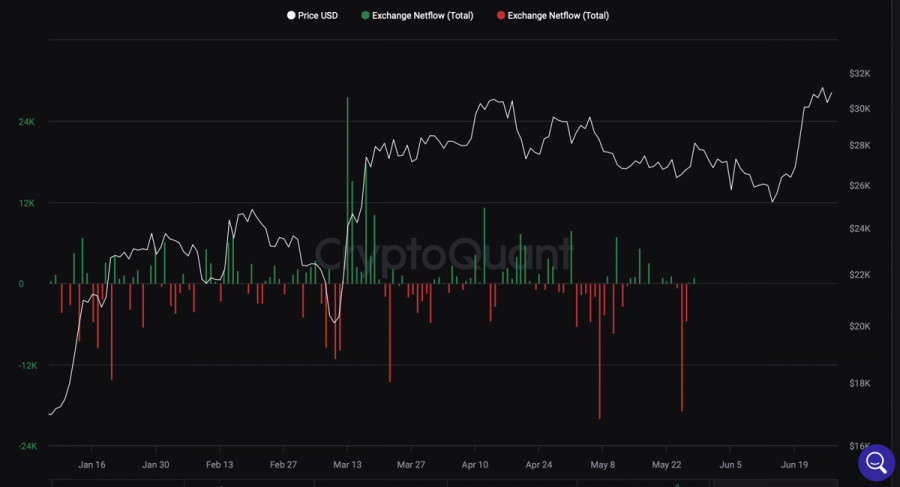This screenshot has height=487, width=900.
Task: Open the purple magnifier zoom button
Action: point(876,462)
